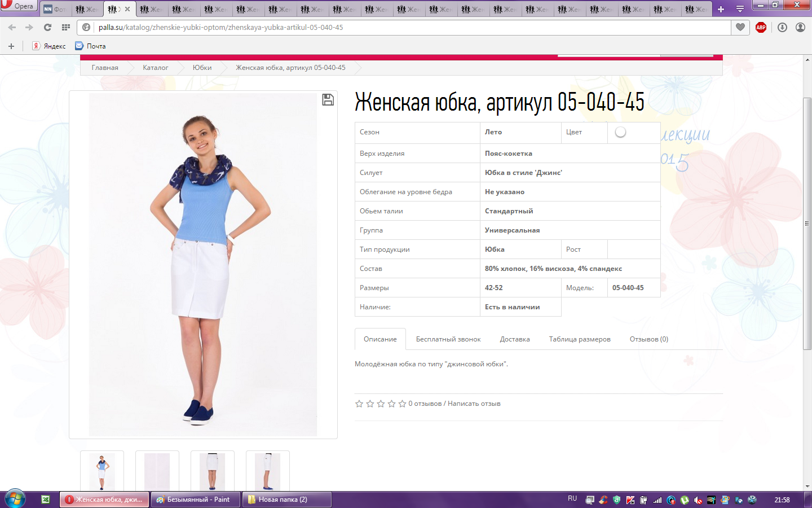The height and width of the screenshot is (508, 812).
Task: Open Speed Dial grid icon
Action: coord(66,27)
